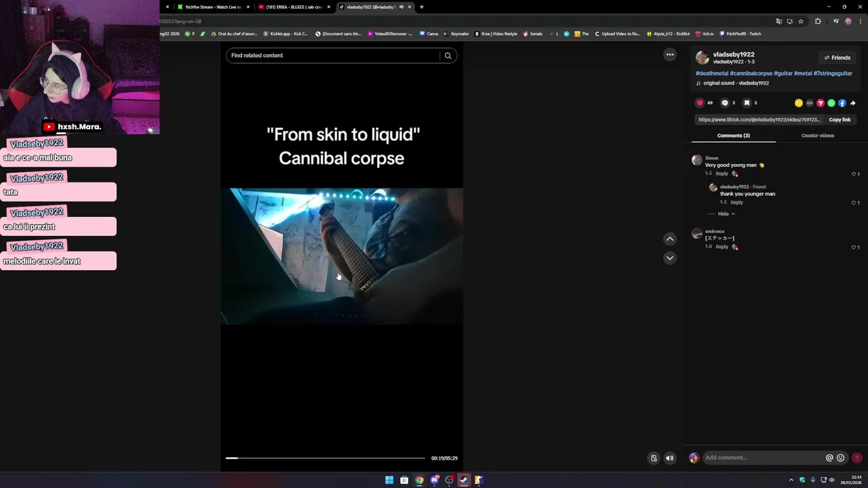
Task: Mute the TikTok browser tab audio
Action: pos(401,7)
